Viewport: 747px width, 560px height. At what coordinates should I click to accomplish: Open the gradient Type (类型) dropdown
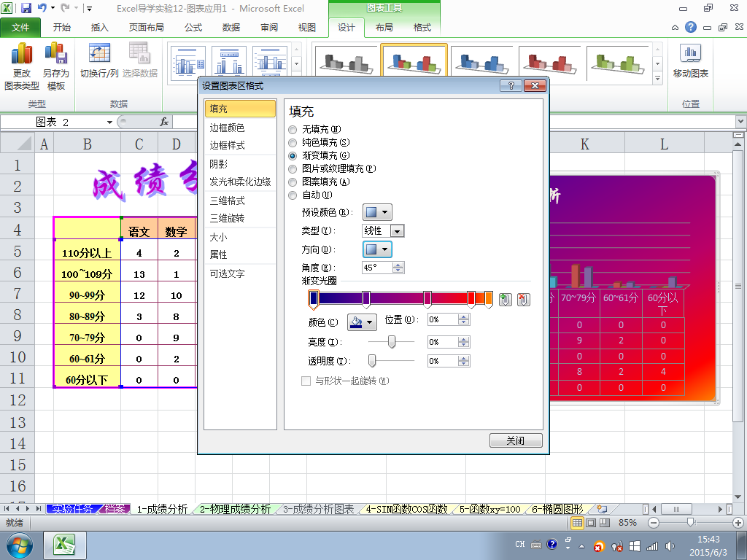click(398, 231)
